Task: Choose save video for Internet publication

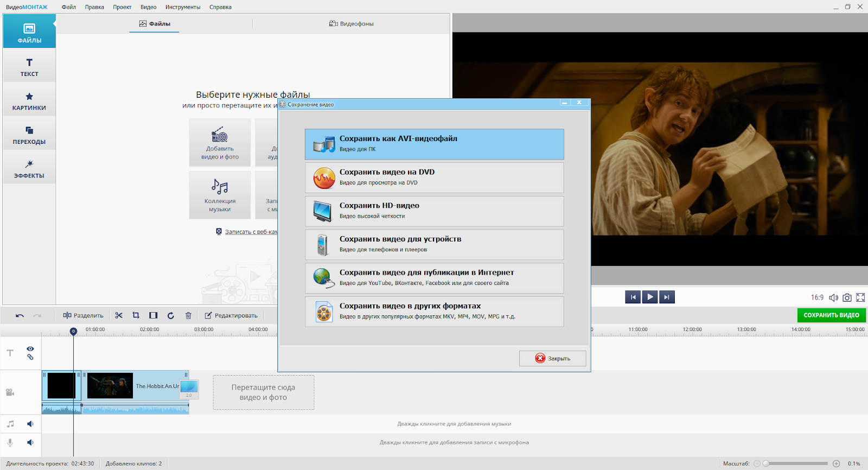Action: pos(434,278)
